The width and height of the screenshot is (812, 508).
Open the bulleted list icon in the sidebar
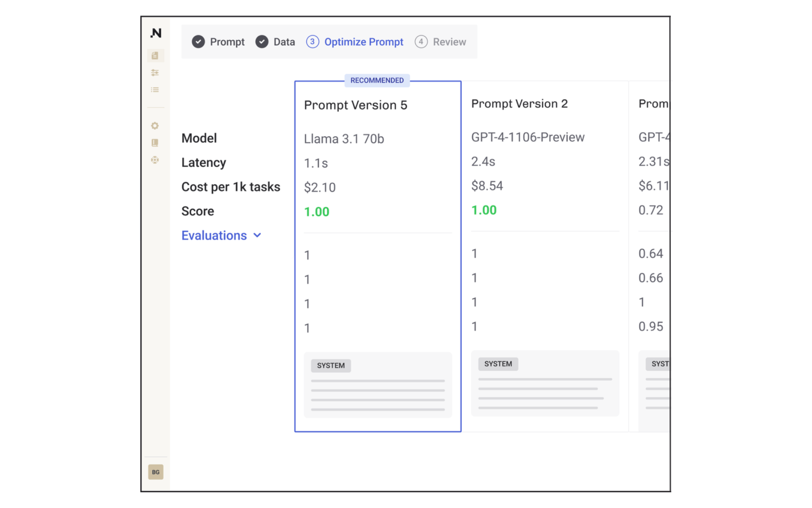pos(155,90)
